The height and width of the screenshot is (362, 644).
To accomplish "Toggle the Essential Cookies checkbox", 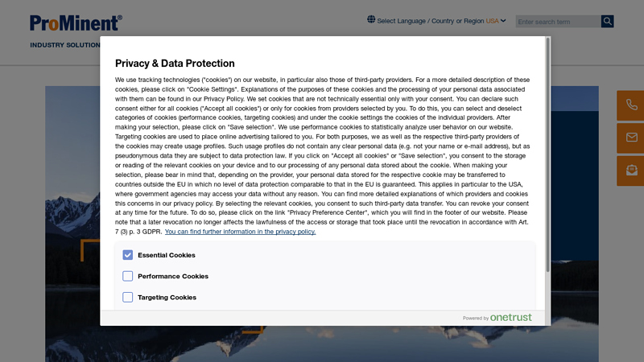I will click(x=128, y=255).
